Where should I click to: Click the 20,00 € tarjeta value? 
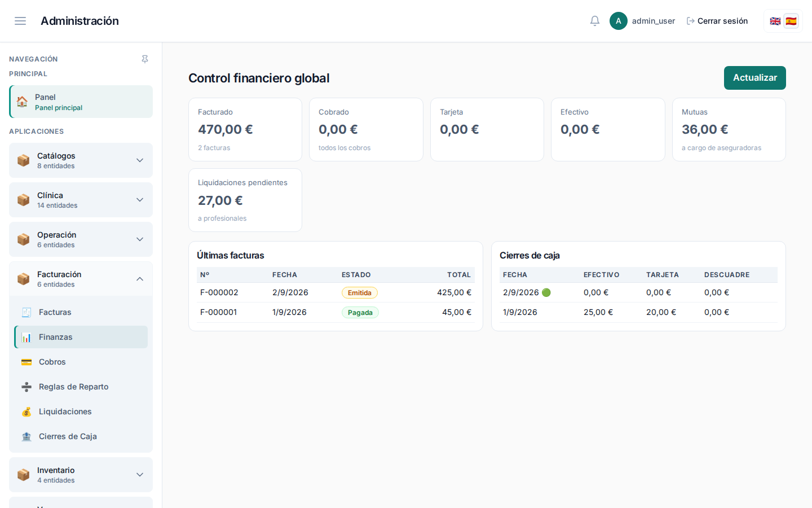(x=661, y=312)
